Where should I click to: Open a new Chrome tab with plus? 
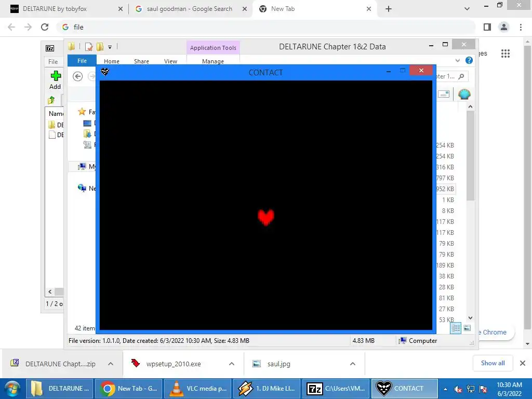[x=389, y=9]
